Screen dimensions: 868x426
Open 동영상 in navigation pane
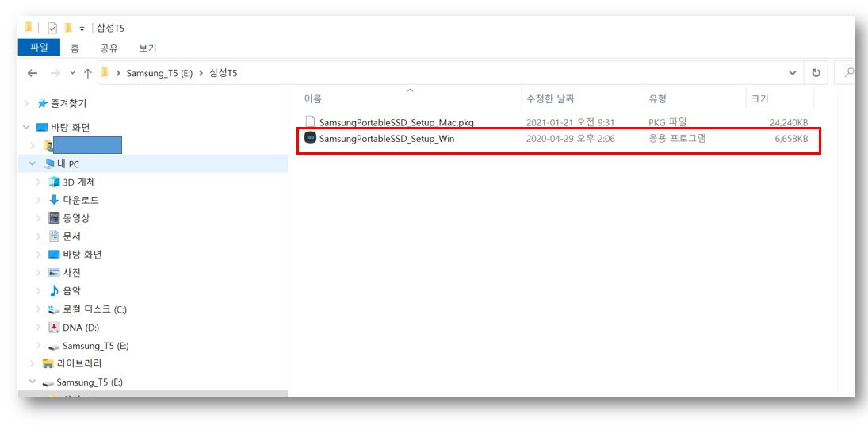point(76,218)
